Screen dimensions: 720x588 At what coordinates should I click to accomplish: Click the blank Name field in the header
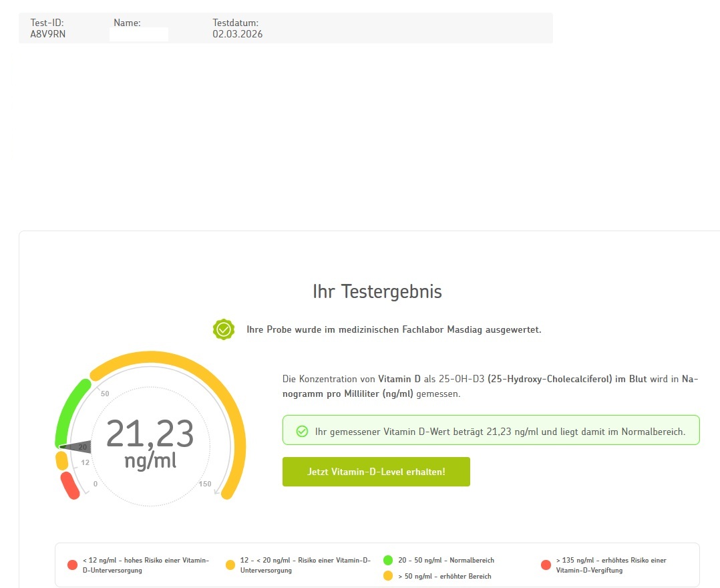(139, 34)
